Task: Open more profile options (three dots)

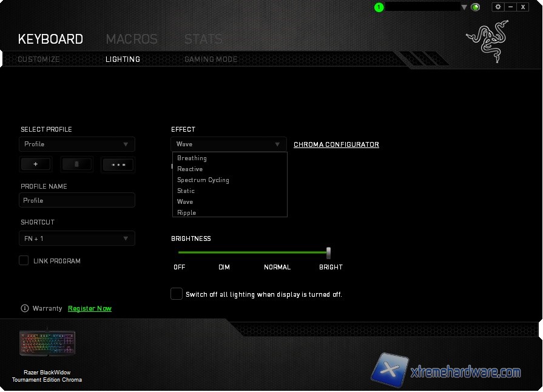Action: click(x=118, y=164)
